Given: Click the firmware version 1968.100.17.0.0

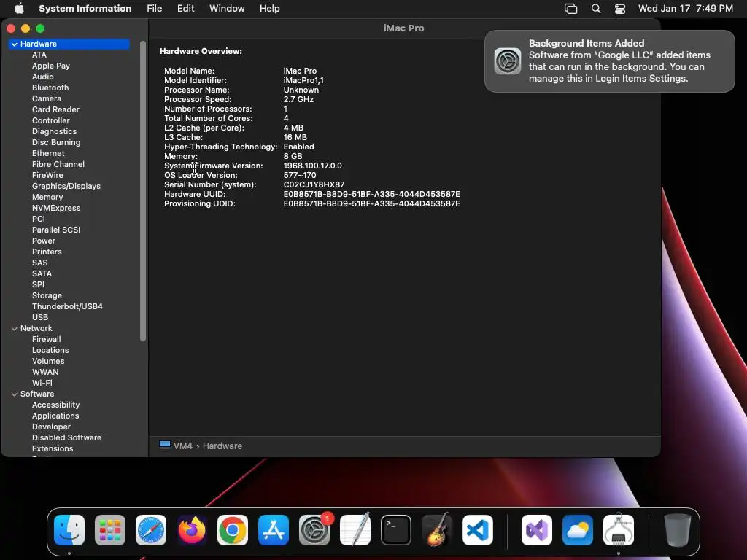Looking at the screenshot, I should coord(312,166).
